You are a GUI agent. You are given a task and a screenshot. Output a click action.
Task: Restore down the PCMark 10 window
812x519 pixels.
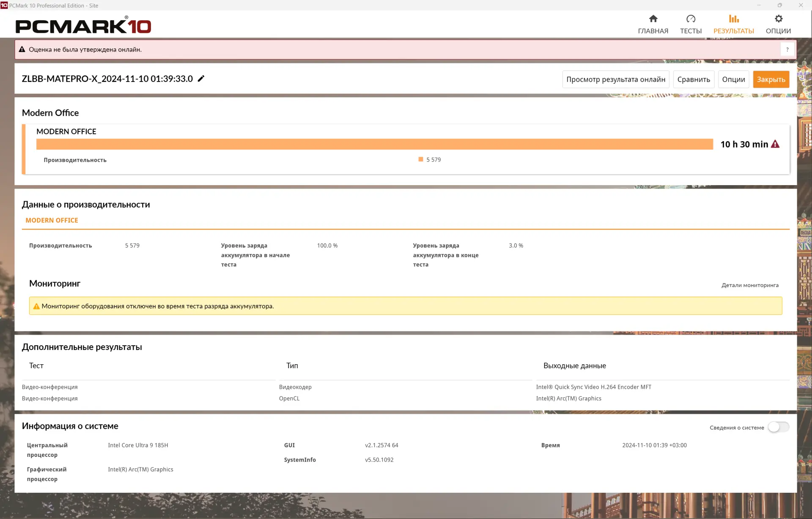(x=780, y=5)
